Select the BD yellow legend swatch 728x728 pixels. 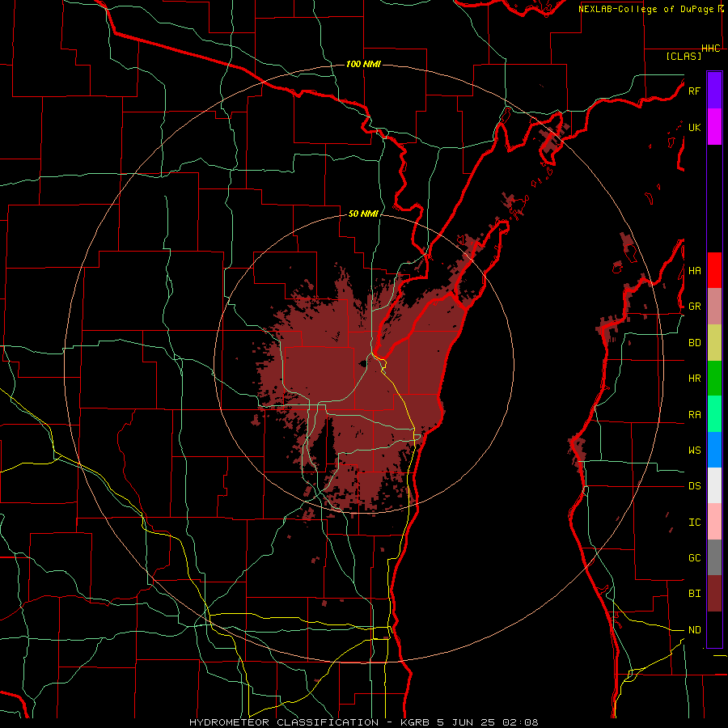click(714, 343)
